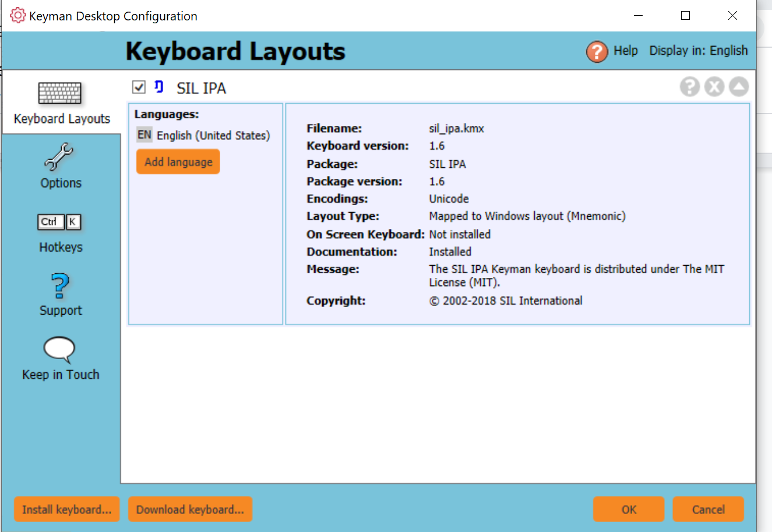
Task: Click the Not installed on-screen keyboard status
Action: click(x=460, y=234)
